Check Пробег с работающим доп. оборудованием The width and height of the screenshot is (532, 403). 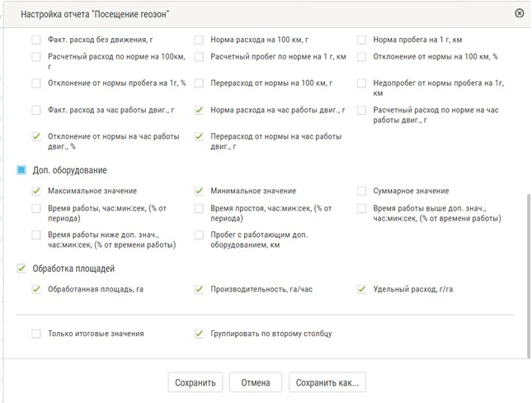[x=199, y=235]
